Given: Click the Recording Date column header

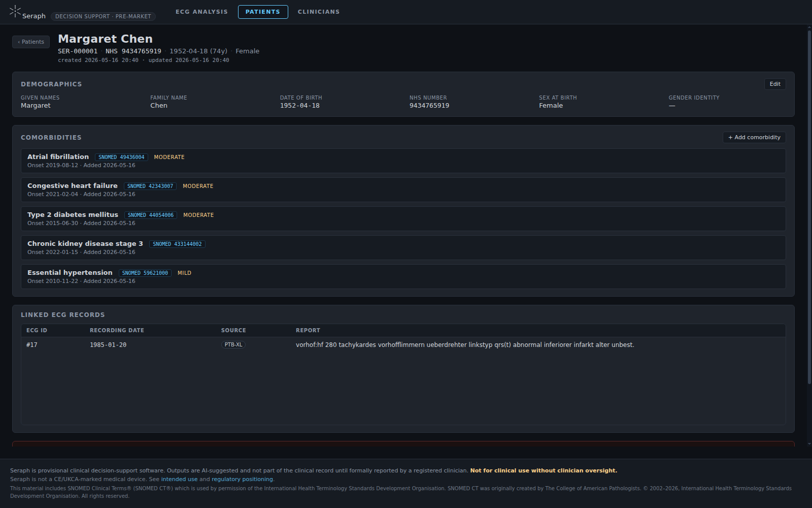Looking at the screenshot, I should [117, 330].
